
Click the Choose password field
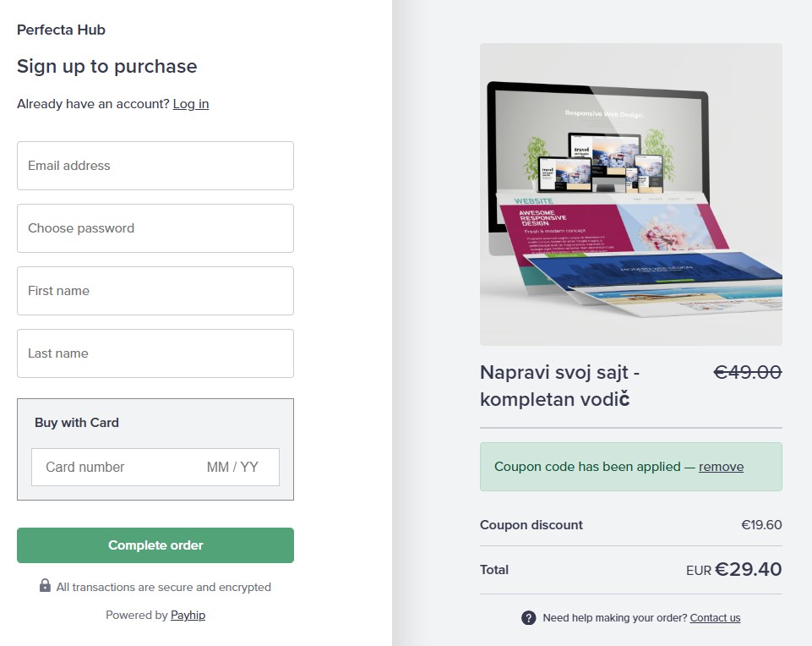(155, 228)
